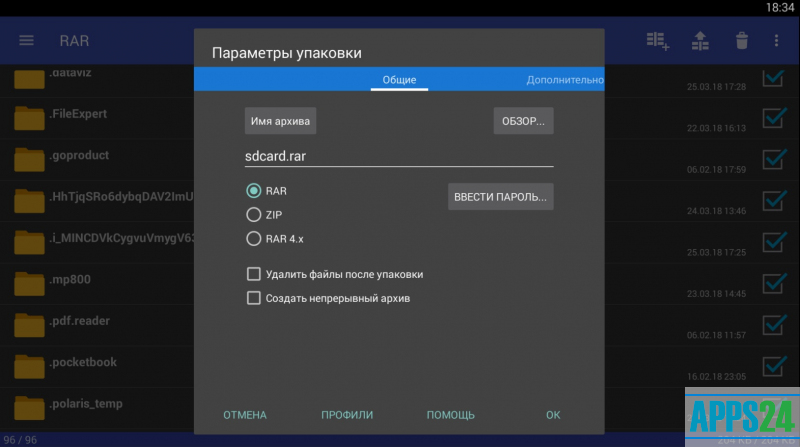Click the 18:34 status bar clock

(780, 7)
